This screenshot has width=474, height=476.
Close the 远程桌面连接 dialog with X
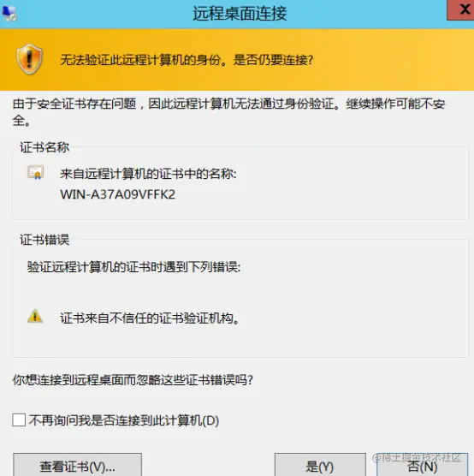[x=460, y=10]
